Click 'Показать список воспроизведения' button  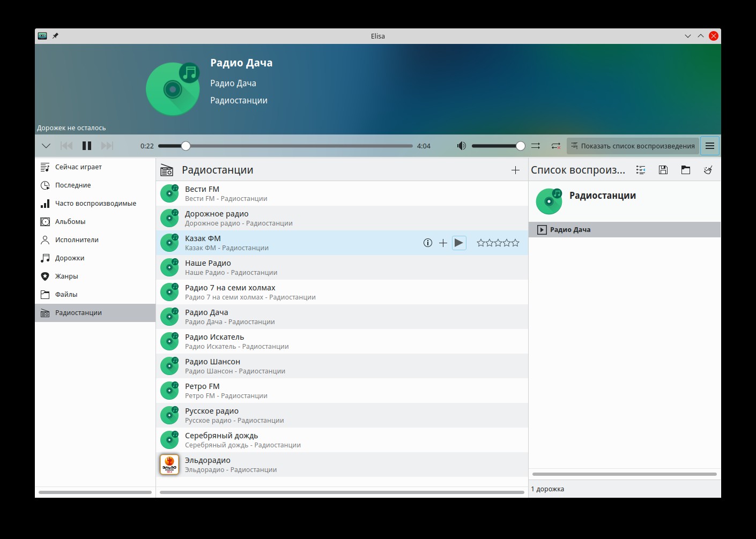(633, 146)
